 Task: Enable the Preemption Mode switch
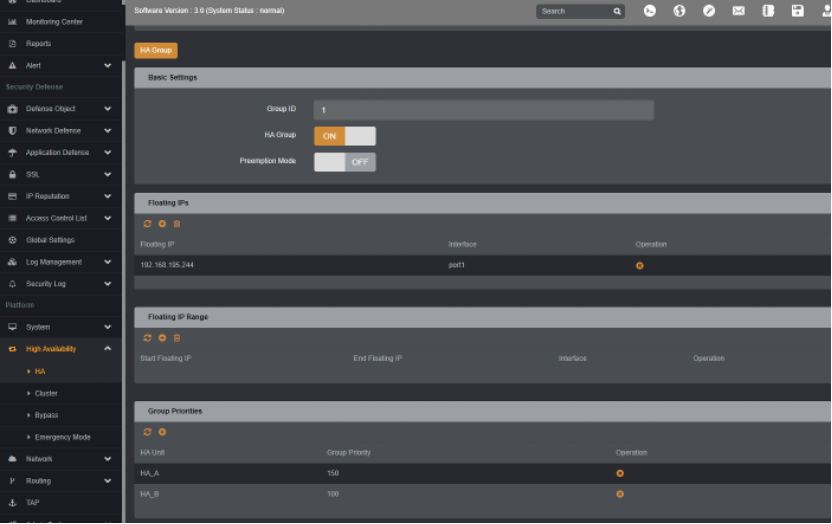pos(345,162)
